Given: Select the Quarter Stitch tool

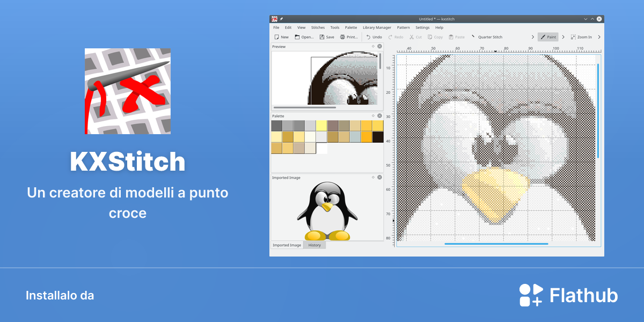Looking at the screenshot, I should (x=487, y=37).
